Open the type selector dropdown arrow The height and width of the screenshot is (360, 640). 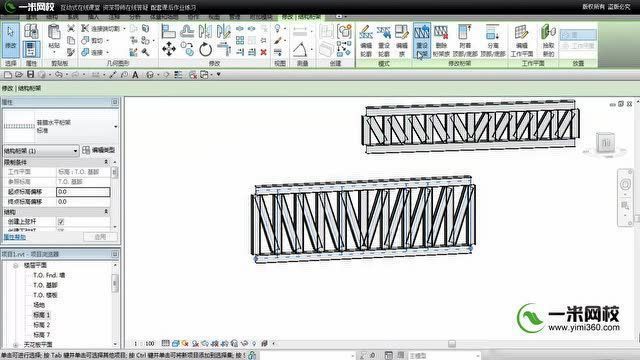(x=116, y=127)
